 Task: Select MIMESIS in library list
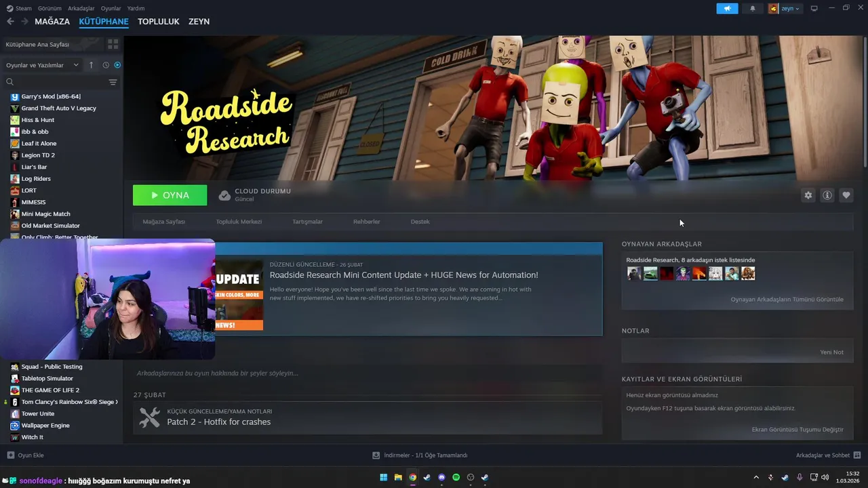tap(33, 202)
